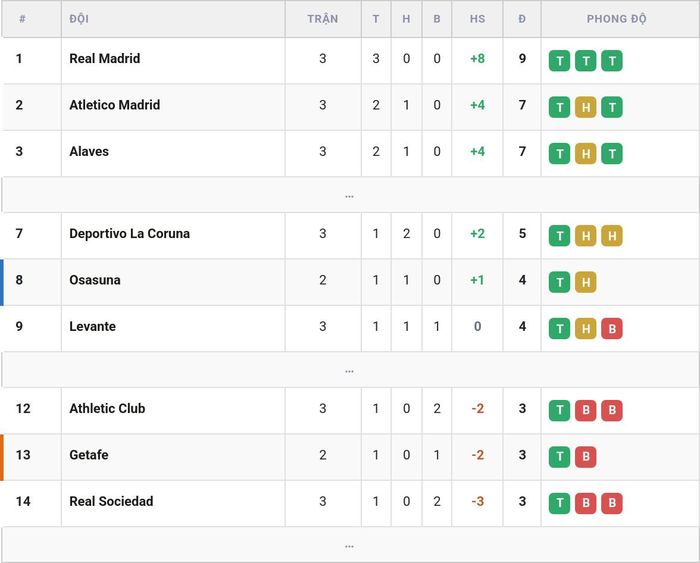Click Getafe's red B form badge

pos(585,457)
